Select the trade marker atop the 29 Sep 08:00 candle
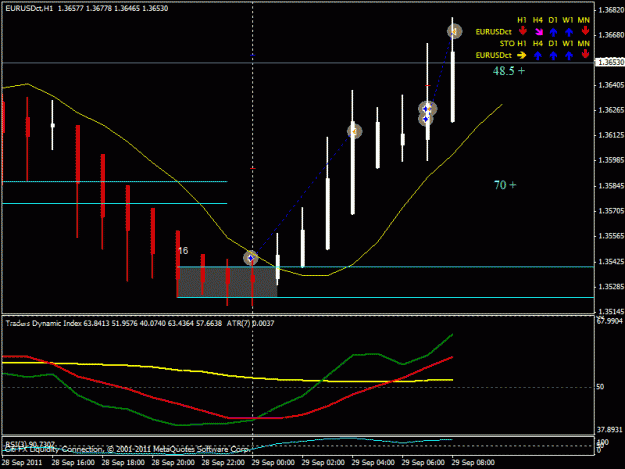Image resolution: width=625 pixels, height=469 pixels. (454, 31)
